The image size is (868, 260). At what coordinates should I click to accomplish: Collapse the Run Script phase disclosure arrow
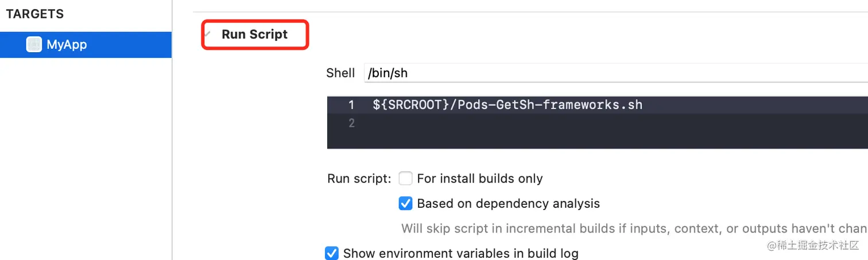[x=208, y=34]
